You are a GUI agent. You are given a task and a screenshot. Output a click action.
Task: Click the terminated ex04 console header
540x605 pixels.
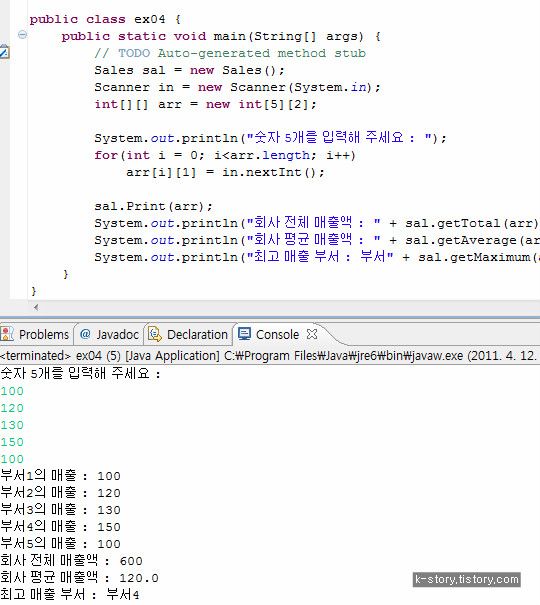coord(268,355)
